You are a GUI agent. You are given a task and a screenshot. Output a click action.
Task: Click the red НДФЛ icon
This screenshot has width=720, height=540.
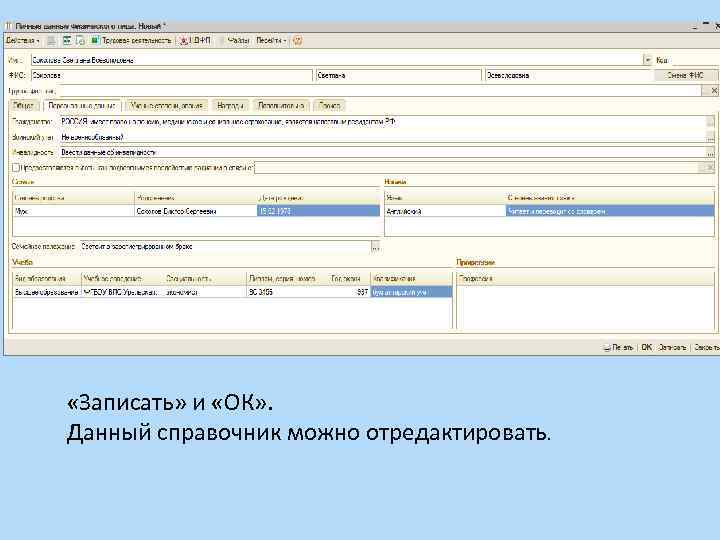184,41
